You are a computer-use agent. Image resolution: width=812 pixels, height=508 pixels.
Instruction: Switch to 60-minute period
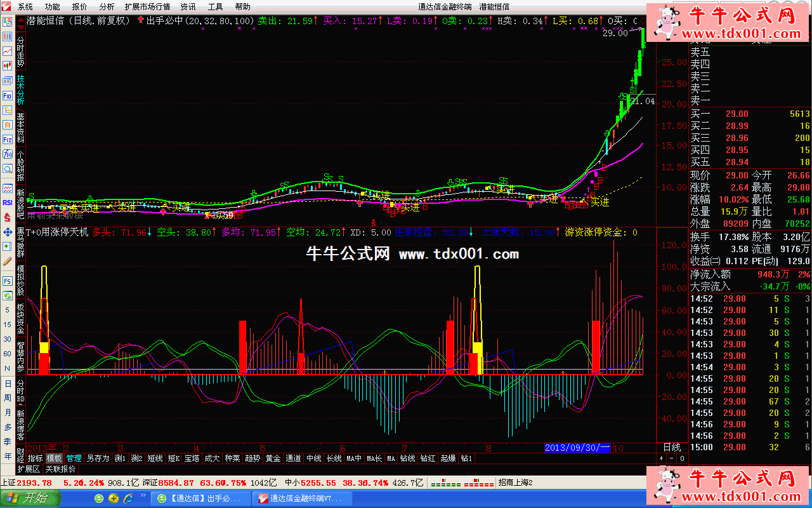click(8, 354)
